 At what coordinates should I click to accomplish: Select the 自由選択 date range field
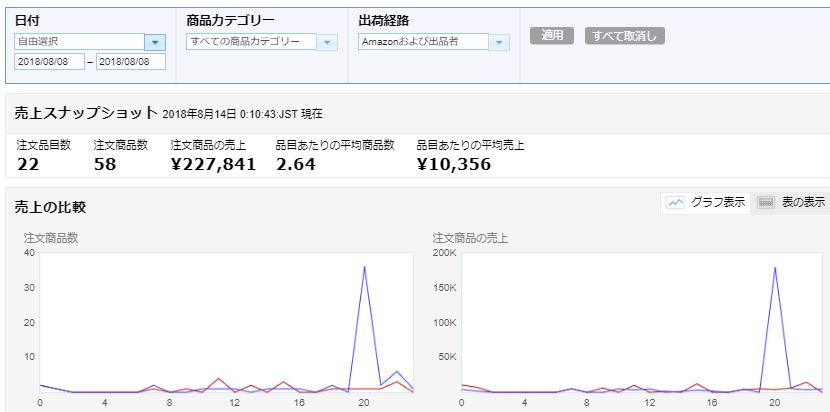click(79, 42)
